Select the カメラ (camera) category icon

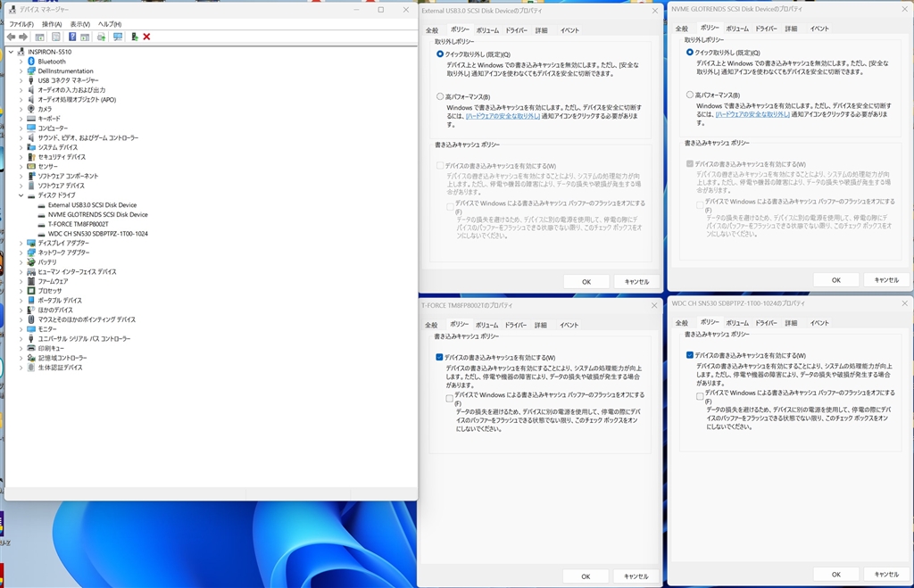point(31,109)
